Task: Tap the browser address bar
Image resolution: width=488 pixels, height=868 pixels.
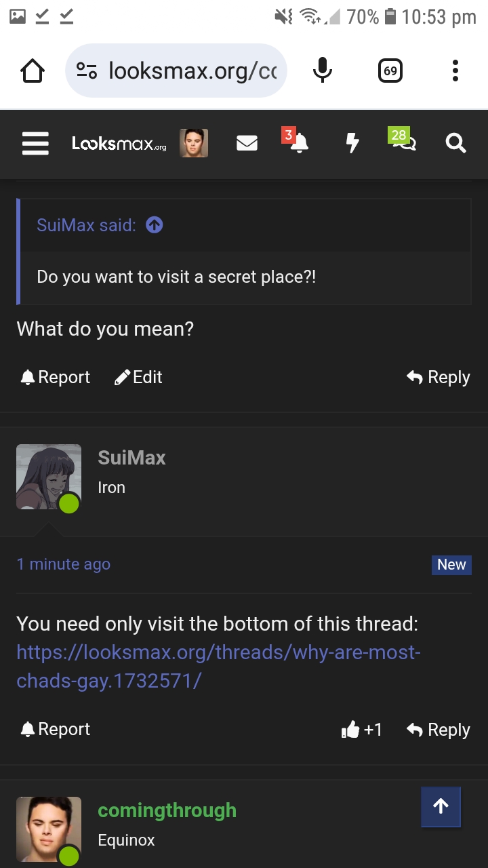Action: point(176,71)
